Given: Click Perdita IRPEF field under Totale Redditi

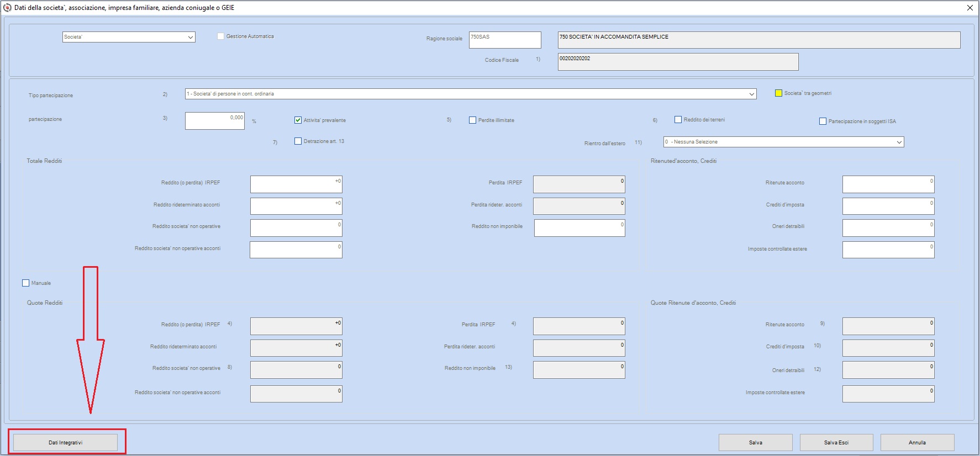Looking at the screenshot, I should (x=579, y=184).
